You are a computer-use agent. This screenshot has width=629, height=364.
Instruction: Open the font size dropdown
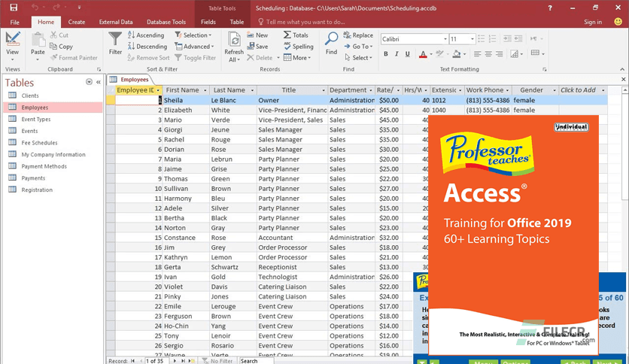coord(473,39)
